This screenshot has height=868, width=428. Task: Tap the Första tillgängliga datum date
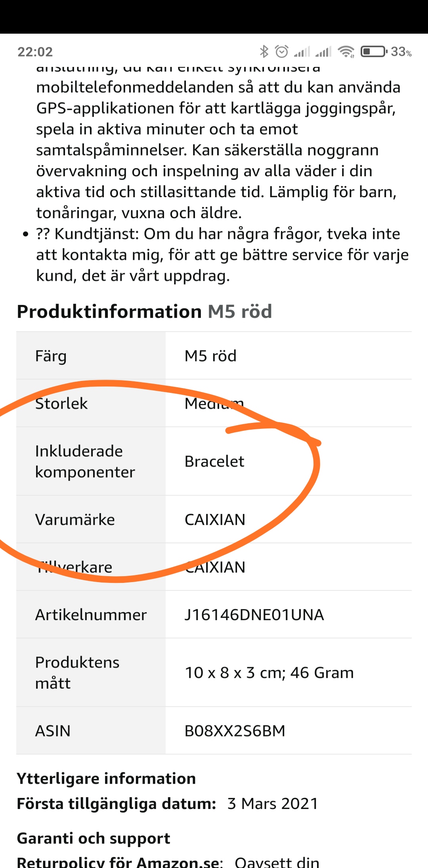pyautogui.click(x=273, y=804)
